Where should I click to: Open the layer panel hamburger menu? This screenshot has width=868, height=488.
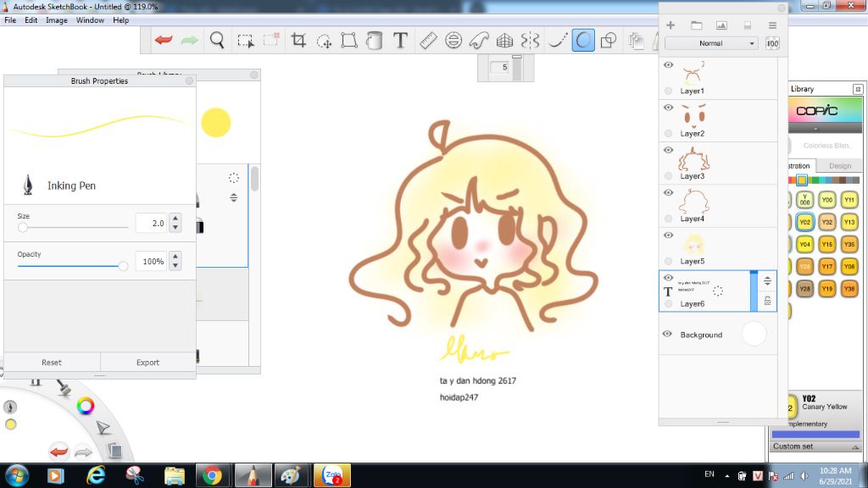click(772, 25)
